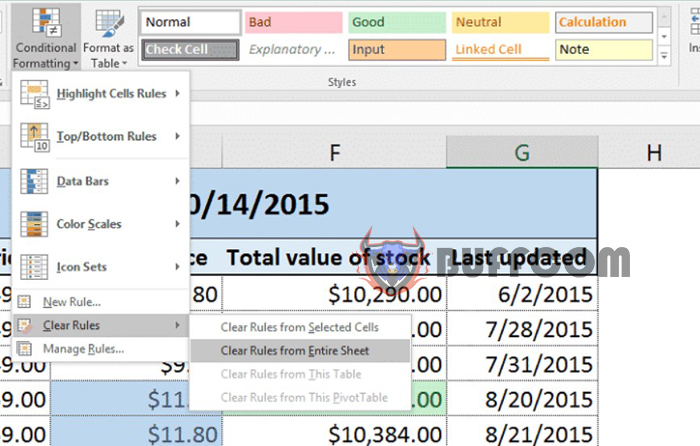The image size is (700, 446).
Task: Click the Highlight Cells Rules icon
Action: click(35, 94)
